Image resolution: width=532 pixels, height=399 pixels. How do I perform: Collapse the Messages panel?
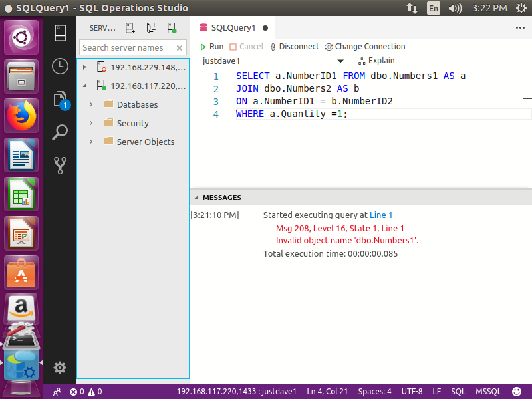[196, 198]
